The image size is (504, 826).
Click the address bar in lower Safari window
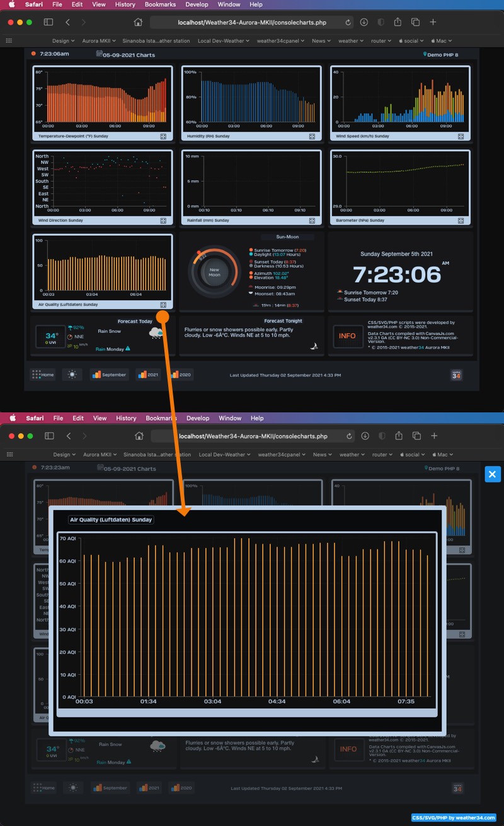(x=253, y=436)
